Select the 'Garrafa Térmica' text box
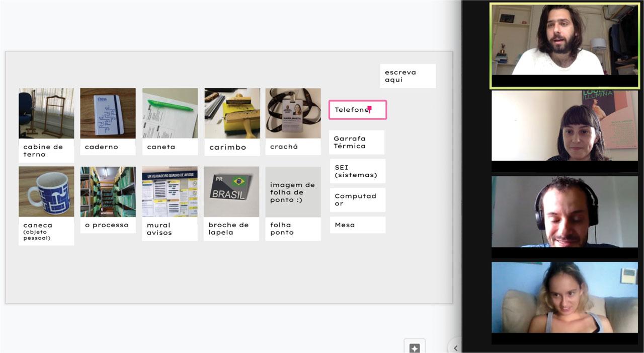Image resolution: width=644 pixels, height=353 pixels. coord(357,143)
